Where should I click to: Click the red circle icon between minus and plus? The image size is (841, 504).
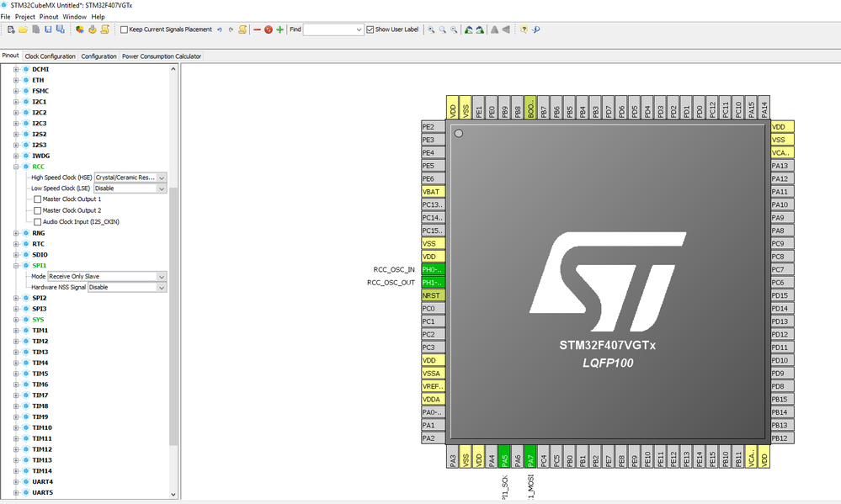[x=269, y=29]
